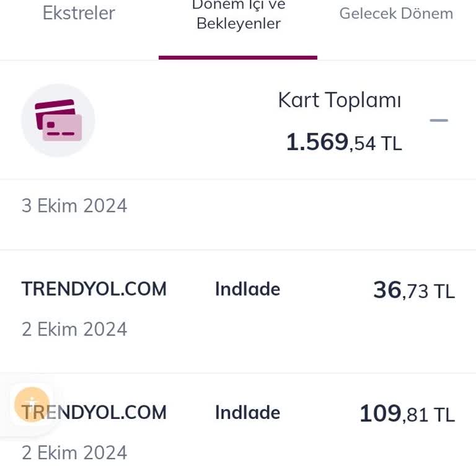Select the Dönem İçi ve Bekleyenler tab
Viewport: 476px width, 476px height.
[x=238, y=15]
